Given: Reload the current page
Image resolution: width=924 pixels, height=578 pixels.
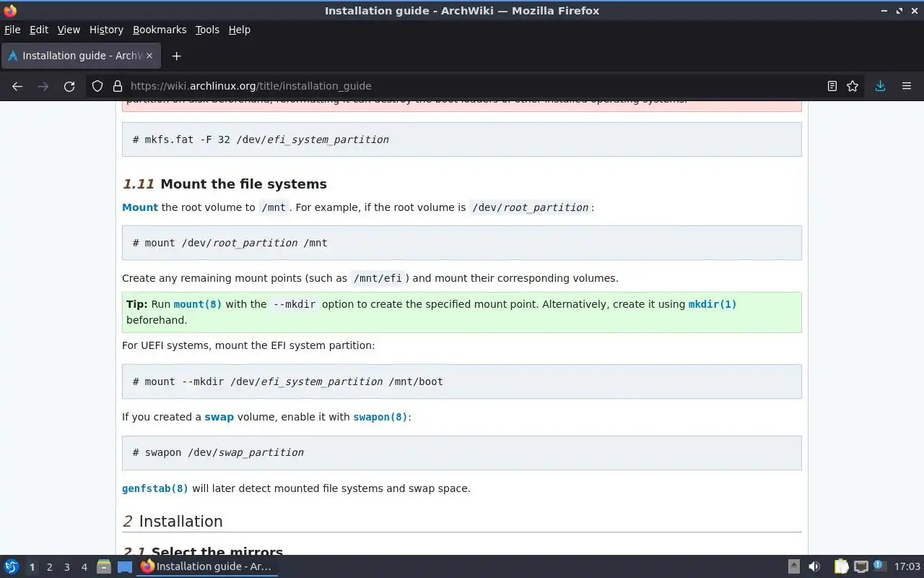Looking at the screenshot, I should click(69, 86).
